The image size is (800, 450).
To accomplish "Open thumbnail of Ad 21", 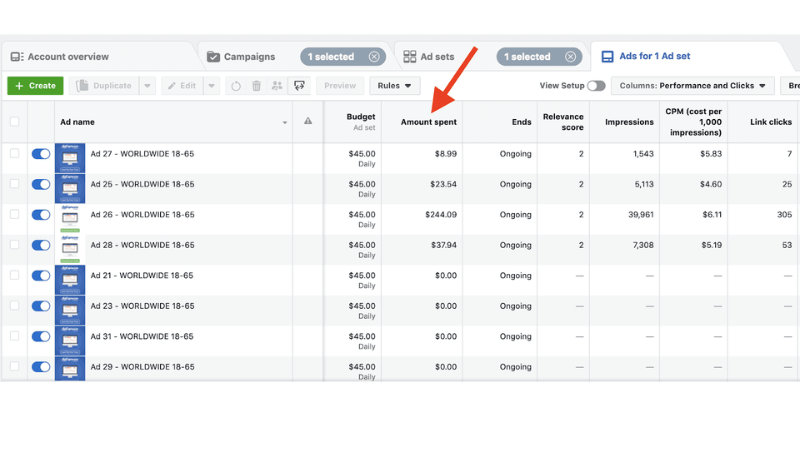I will [x=70, y=280].
